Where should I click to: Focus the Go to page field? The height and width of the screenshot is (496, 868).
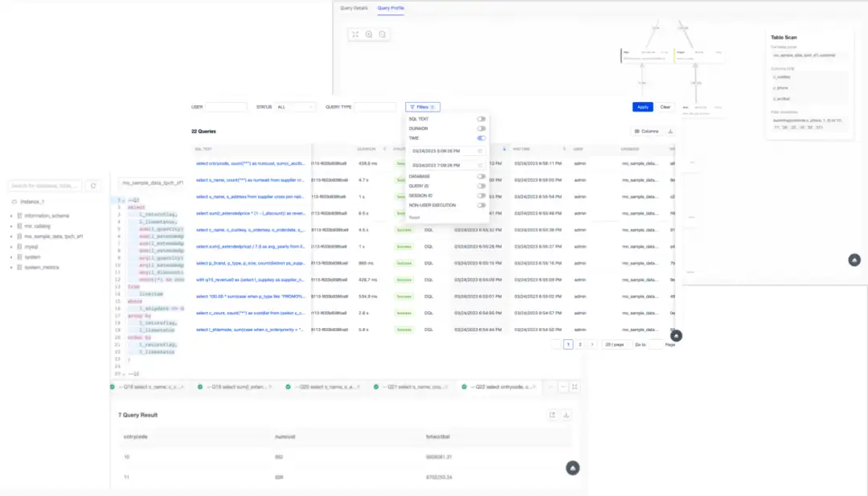(655, 344)
